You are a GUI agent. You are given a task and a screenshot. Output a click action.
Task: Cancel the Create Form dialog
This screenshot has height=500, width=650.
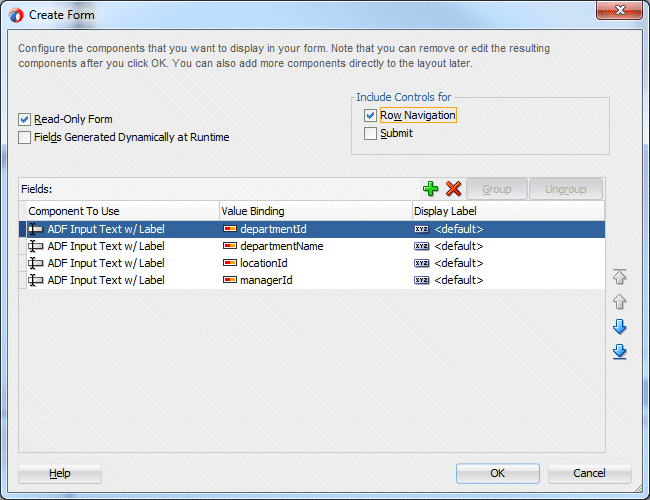coord(589,473)
